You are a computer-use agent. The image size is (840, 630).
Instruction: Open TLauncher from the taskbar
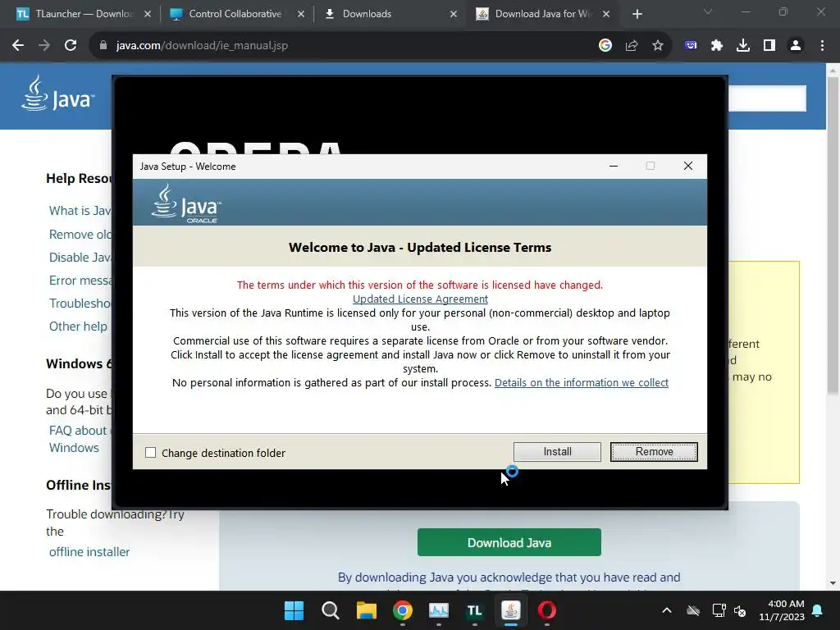click(x=475, y=610)
